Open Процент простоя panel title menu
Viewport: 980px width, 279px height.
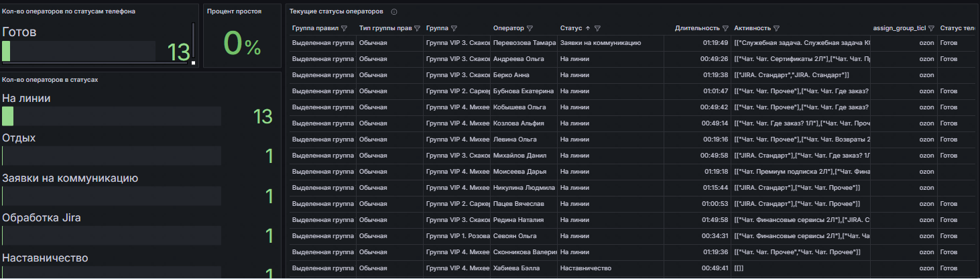tap(235, 11)
